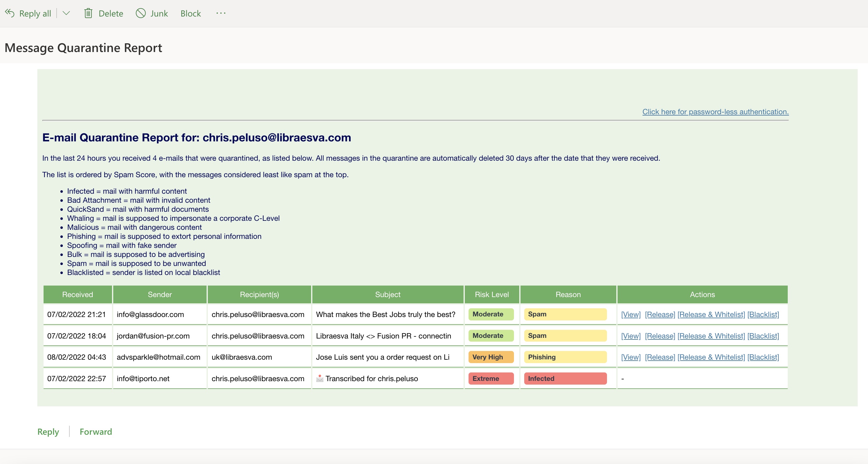868x464 pixels.
Task: Click the envelope icon beside Transcribed subject
Action: pos(320,378)
